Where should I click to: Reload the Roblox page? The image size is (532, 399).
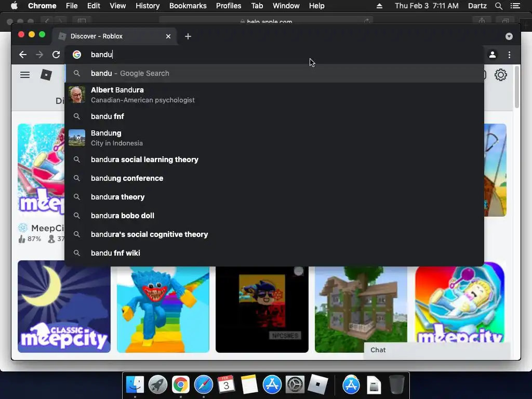click(56, 55)
